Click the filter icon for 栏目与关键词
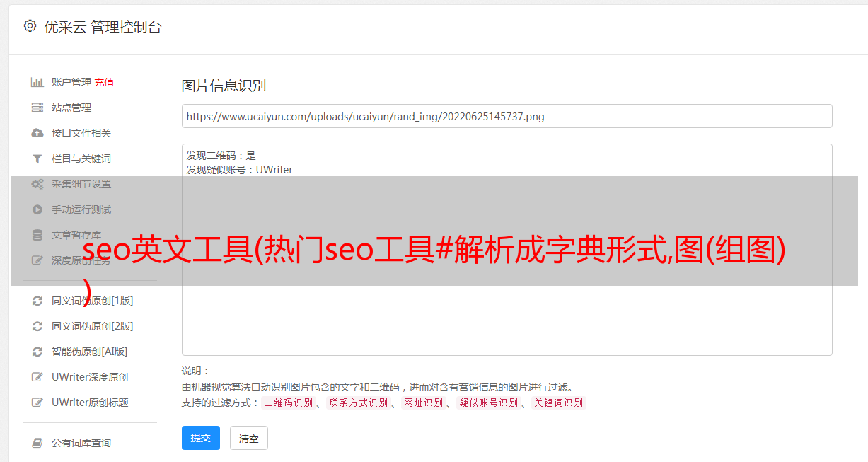 coord(37,158)
